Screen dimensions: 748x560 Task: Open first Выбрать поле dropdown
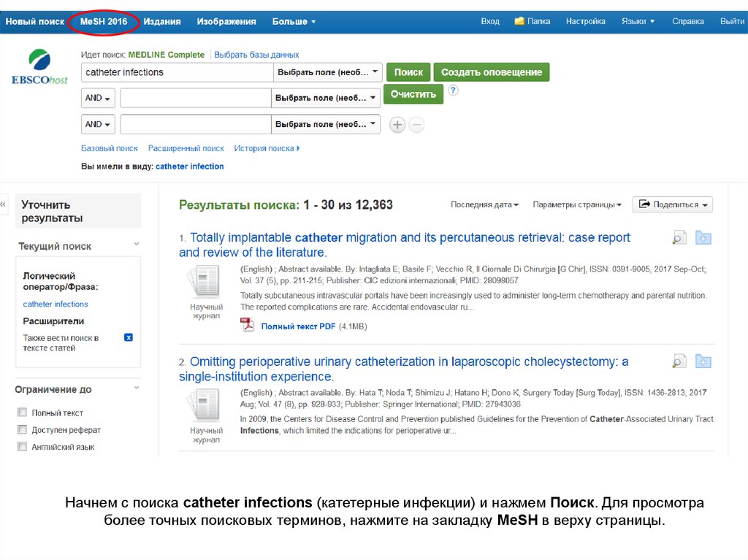327,72
